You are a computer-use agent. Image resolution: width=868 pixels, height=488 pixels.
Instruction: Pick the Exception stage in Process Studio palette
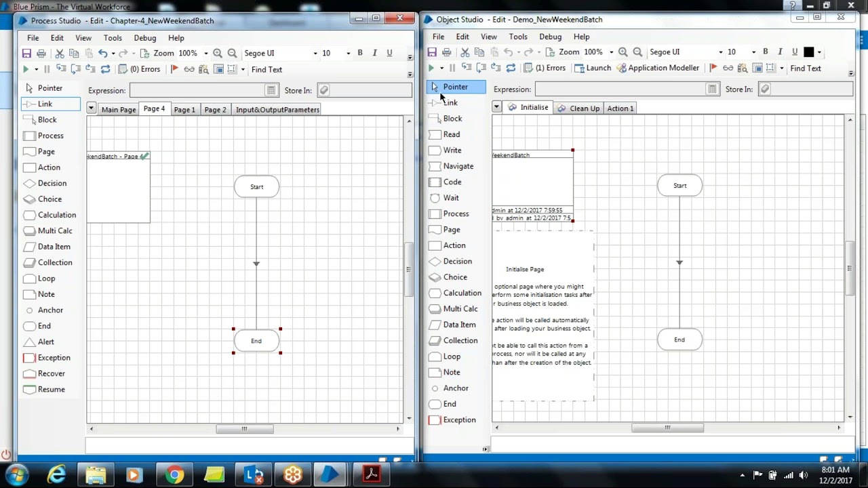47,358
